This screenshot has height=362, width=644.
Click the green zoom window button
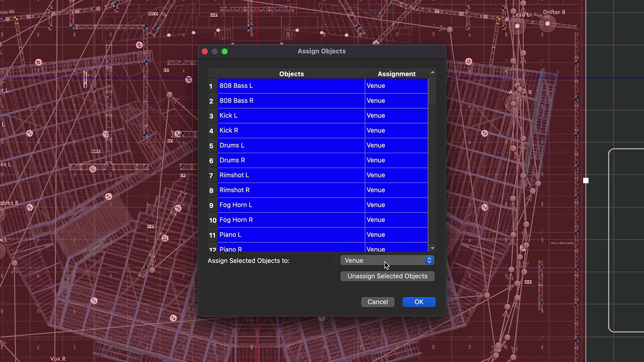tap(225, 51)
